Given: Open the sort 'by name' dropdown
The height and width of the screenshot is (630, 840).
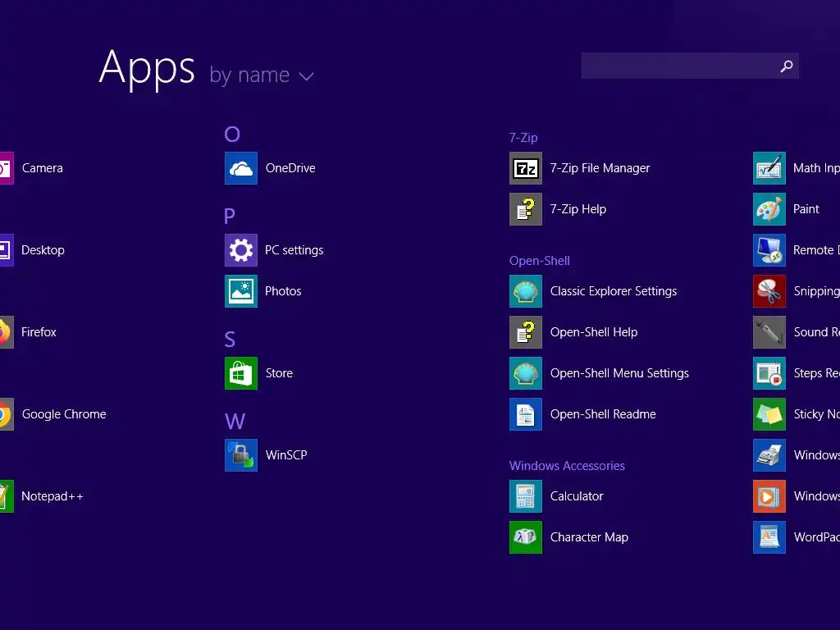Looking at the screenshot, I should [262, 75].
